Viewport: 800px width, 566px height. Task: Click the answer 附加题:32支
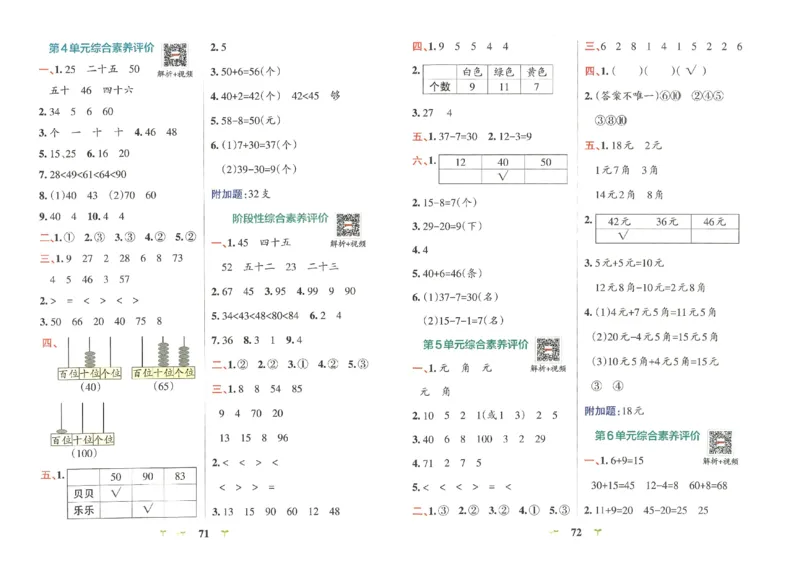point(240,194)
